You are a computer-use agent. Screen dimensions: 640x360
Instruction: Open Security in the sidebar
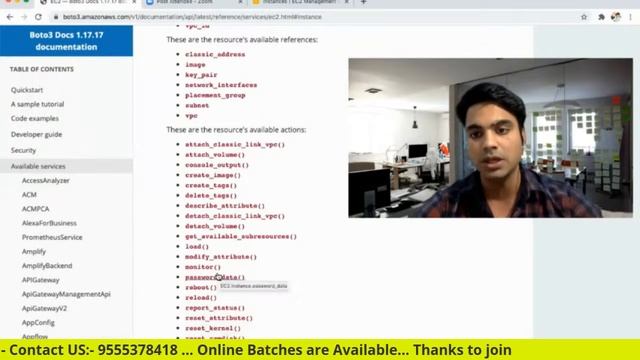pyautogui.click(x=23, y=150)
